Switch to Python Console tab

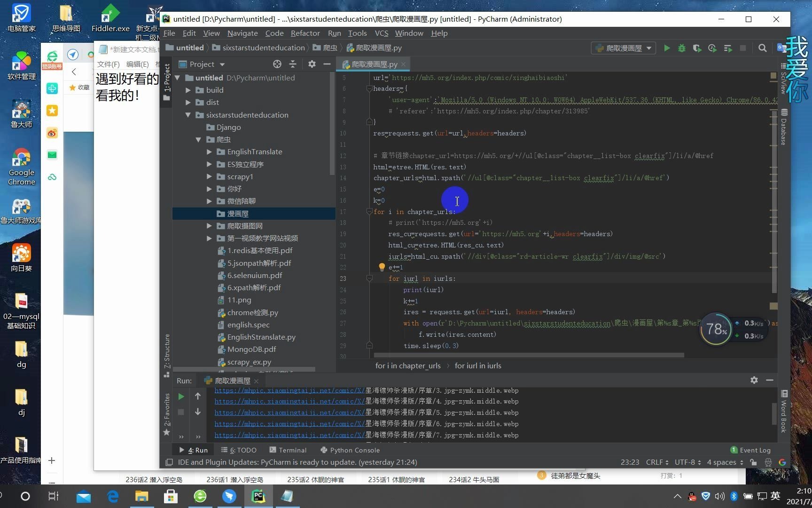pyautogui.click(x=350, y=450)
